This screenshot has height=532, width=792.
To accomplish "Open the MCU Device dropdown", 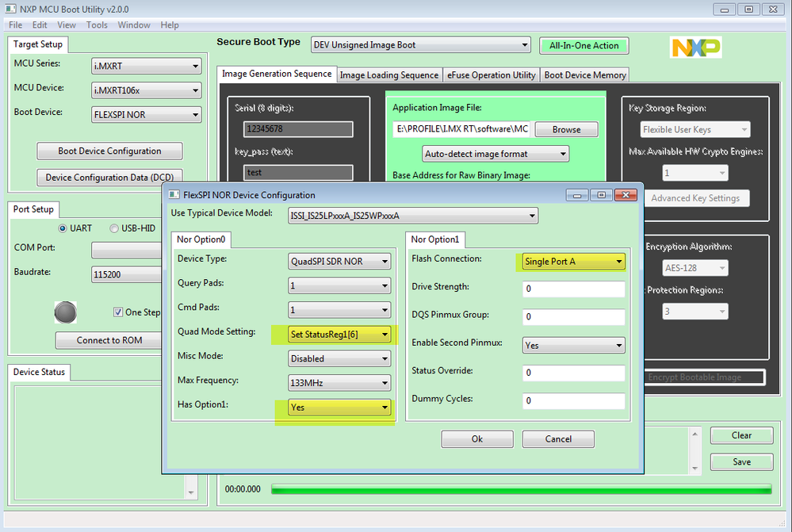I will click(x=146, y=90).
